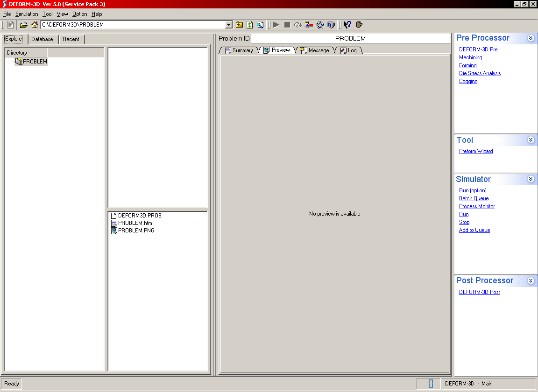This screenshot has width=538, height=392.
Task: Switch to the Explore tab
Action: pyautogui.click(x=14, y=39)
